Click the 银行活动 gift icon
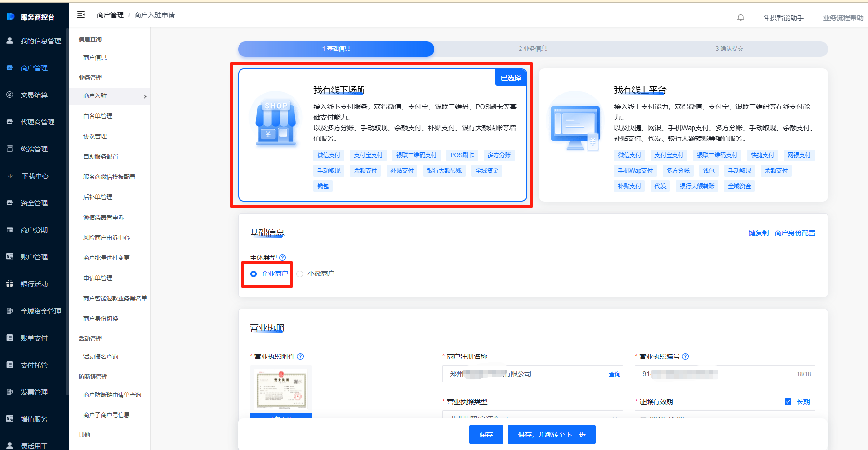This screenshot has width=868, height=450. [x=10, y=284]
